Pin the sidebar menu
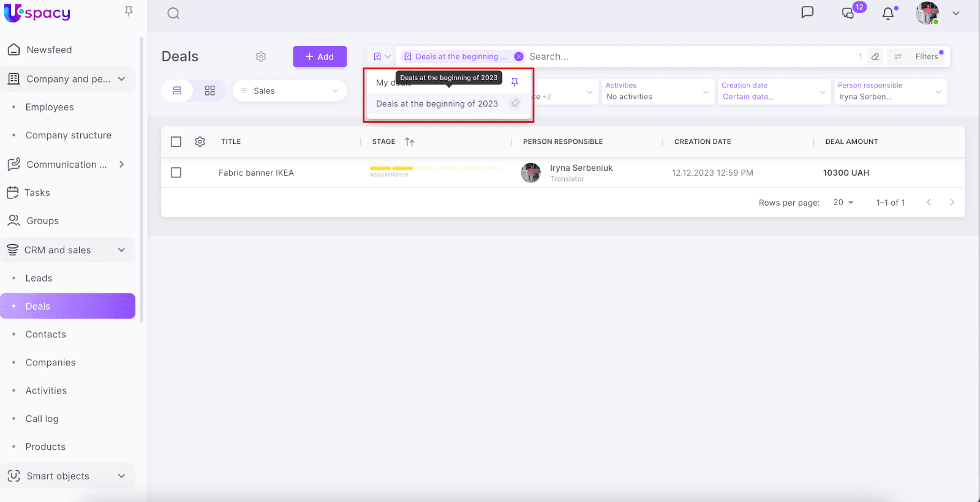The image size is (980, 502). click(x=129, y=11)
